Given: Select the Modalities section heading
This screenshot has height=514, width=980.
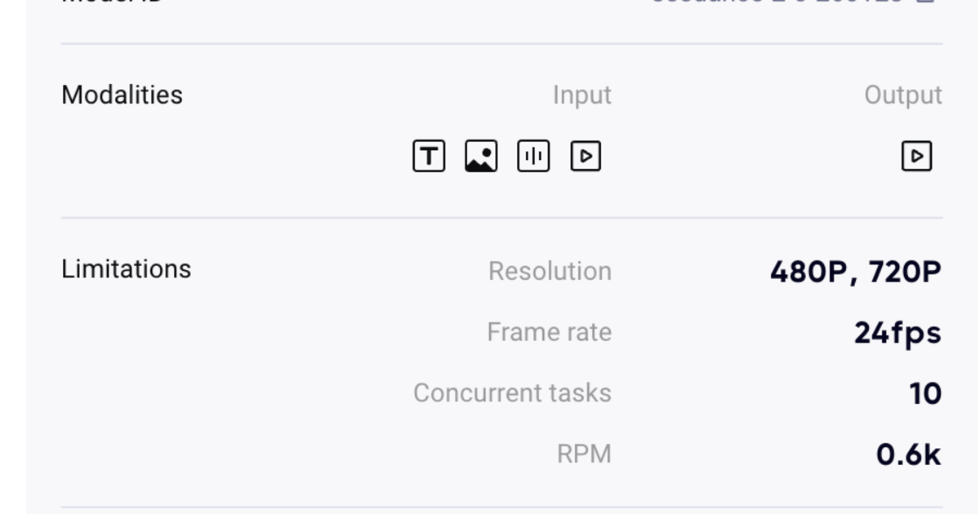Looking at the screenshot, I should 122,95.
